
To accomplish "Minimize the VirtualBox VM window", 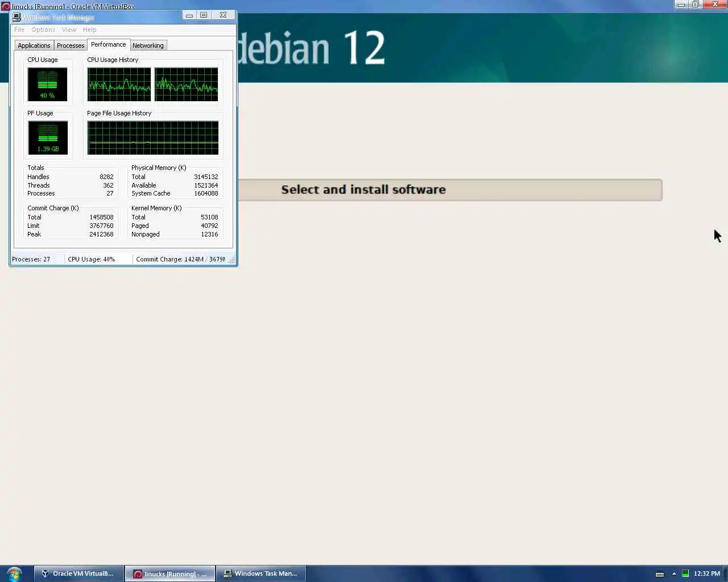I will click(681, 5).
